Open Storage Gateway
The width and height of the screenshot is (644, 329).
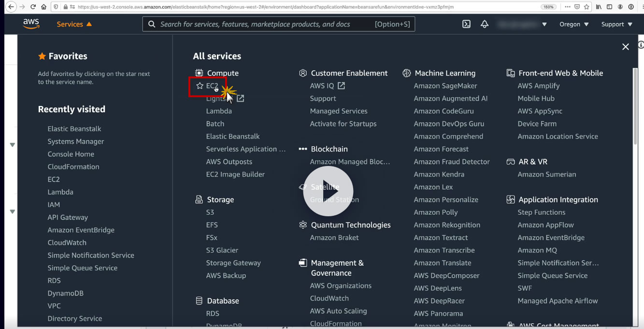click(233, 263)
